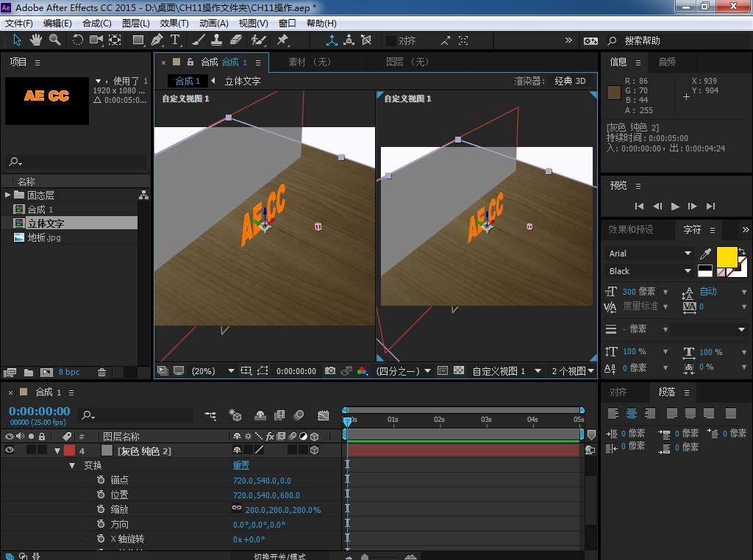Image resolution: width=753 pixels, height=560 pixels.
Task: Switch to the 音频 tab
Action: point(667,62)
